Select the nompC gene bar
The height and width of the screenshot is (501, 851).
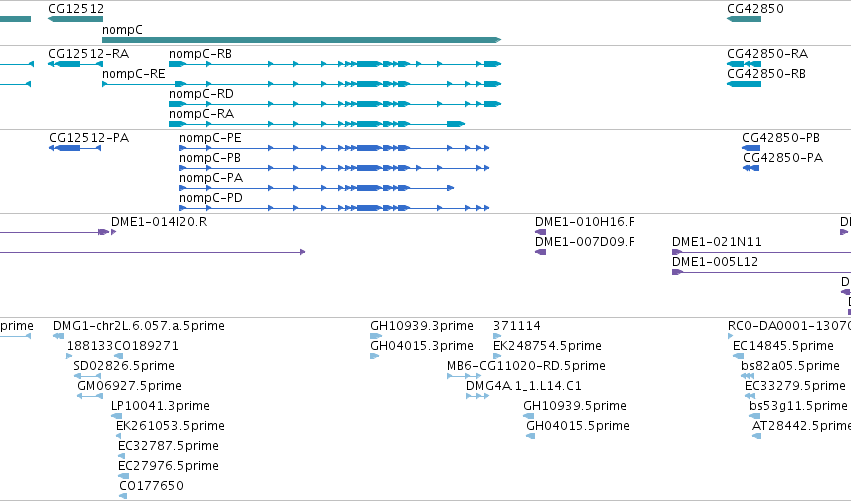click(x=301, y=40)
